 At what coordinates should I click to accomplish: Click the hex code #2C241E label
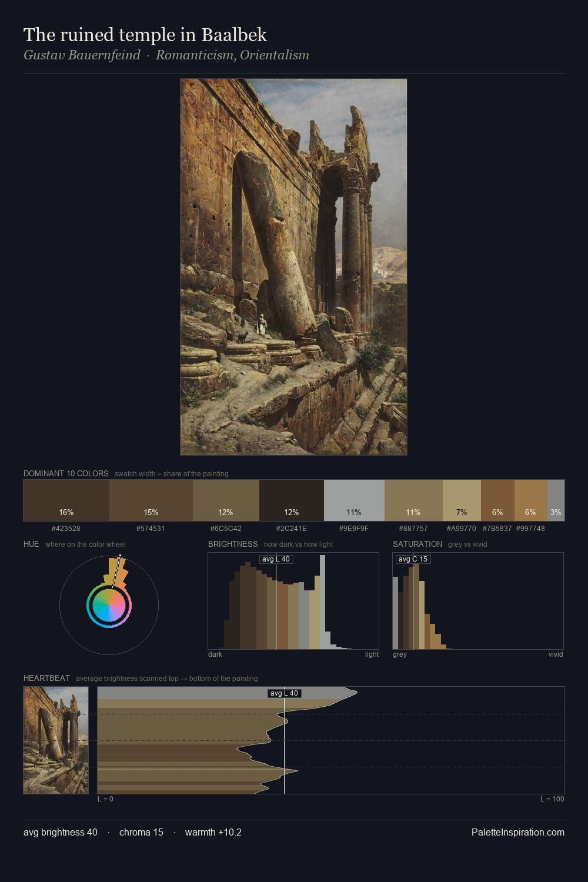292,529
